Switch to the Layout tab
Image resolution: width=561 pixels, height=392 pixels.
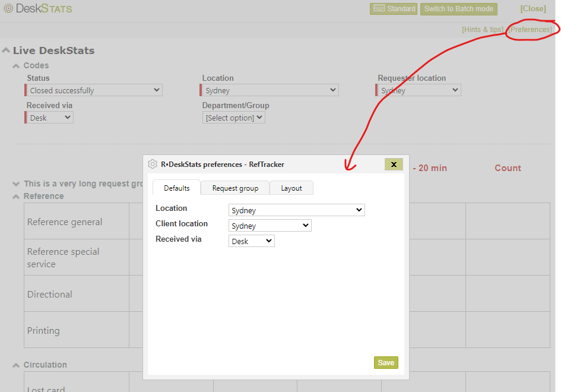(x=291, y=188)
